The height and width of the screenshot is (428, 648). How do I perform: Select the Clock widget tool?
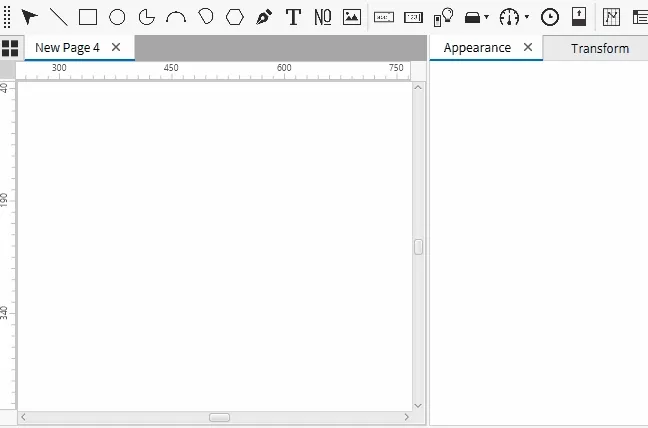[x=550, y=17]
